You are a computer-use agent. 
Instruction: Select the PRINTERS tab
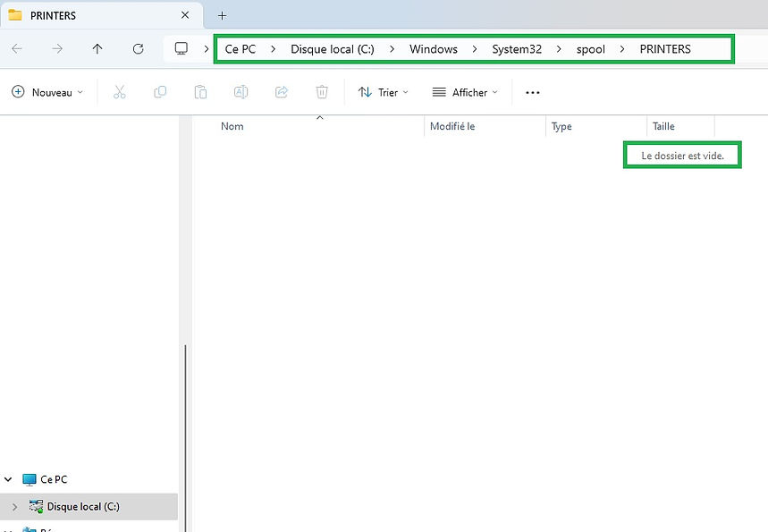coord(101,15)
